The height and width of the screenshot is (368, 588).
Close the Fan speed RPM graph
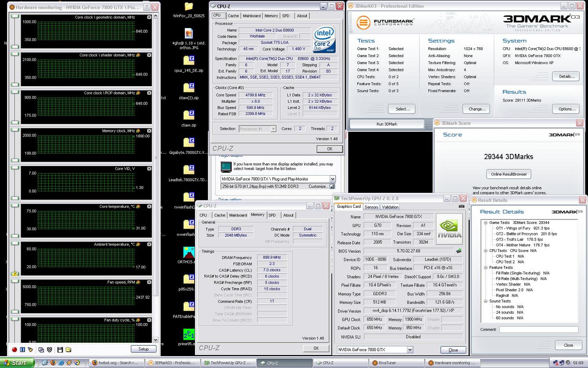tap(149, 282)
